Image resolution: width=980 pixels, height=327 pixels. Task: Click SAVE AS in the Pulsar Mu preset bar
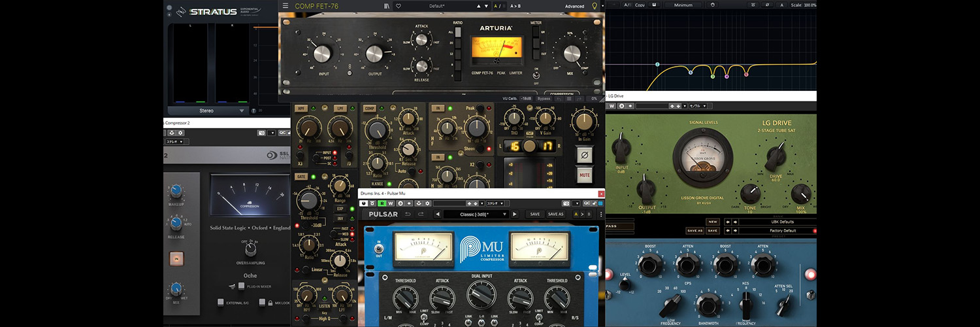coord(555,214)
